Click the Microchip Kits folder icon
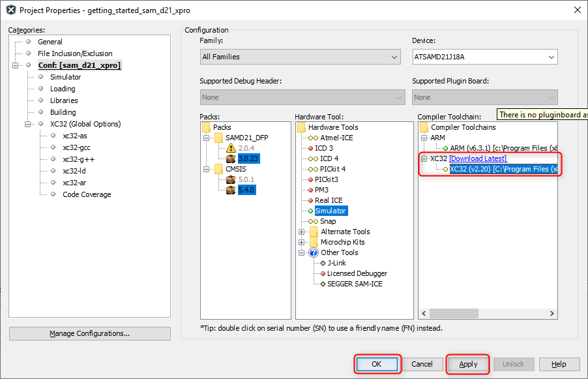Screen dimensions: 588x379 pos(313,242)
